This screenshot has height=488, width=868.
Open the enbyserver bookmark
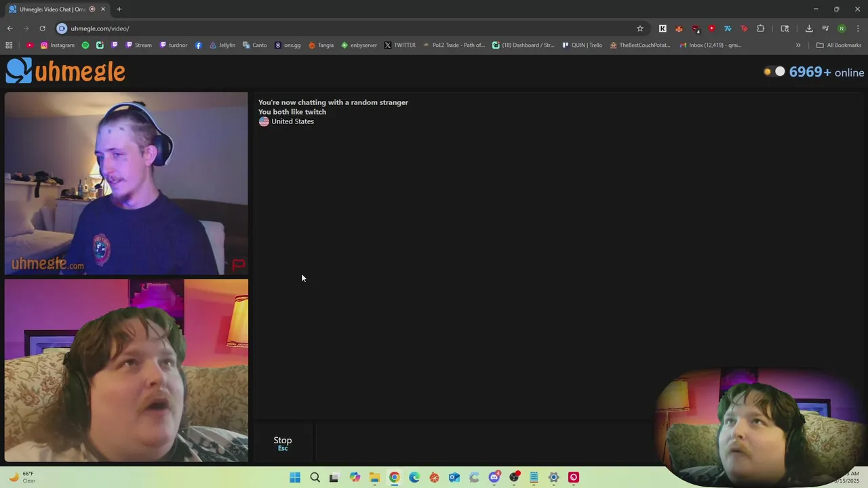[359, 45]
